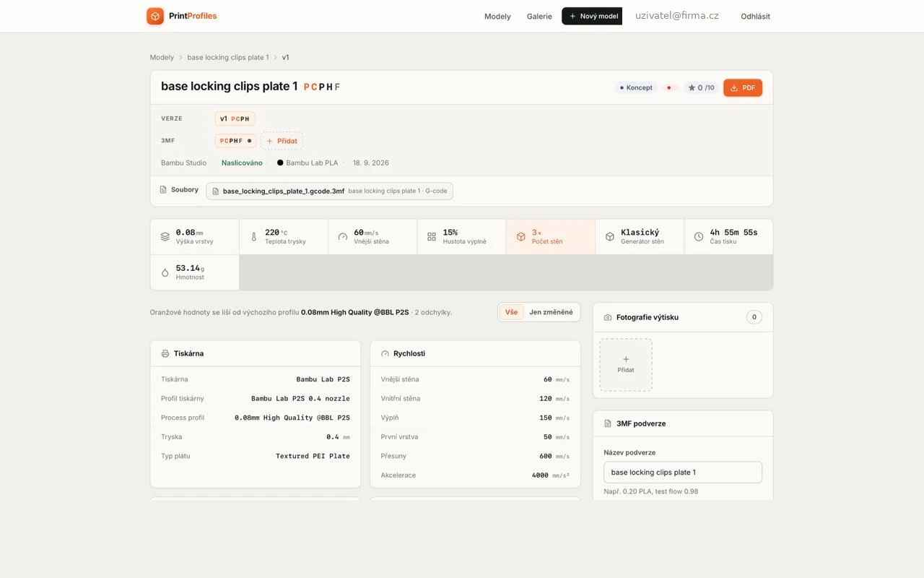
Task: Click the Naslicováno status text
Action: pyautogui.click(x=242, y=163)
